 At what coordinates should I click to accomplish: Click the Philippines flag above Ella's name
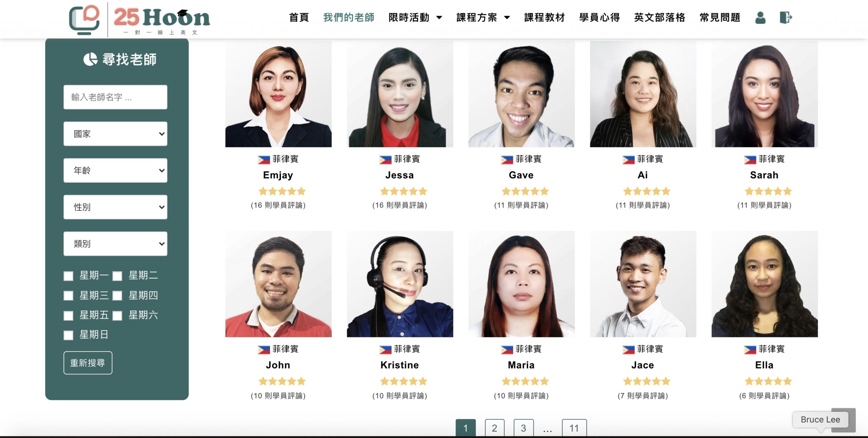pos(750,350)
